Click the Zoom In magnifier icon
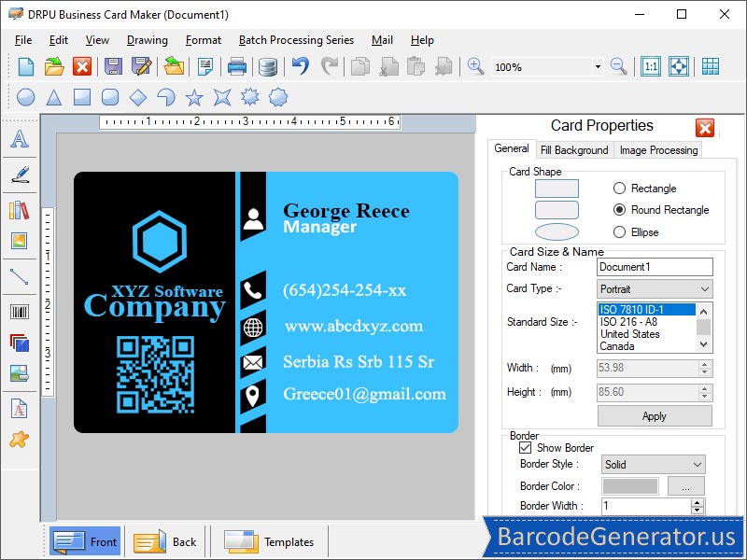This screenshot has height=560, width=747. 475,66
